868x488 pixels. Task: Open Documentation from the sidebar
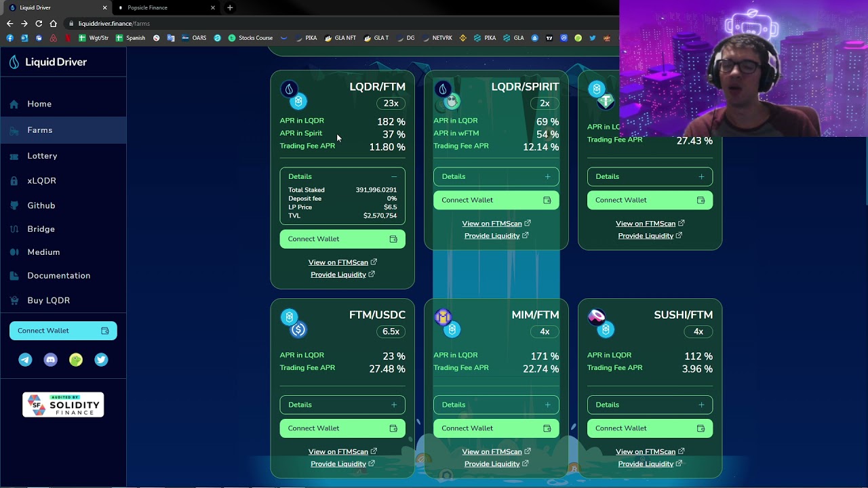pyautogui.click(x=59, y=276)
